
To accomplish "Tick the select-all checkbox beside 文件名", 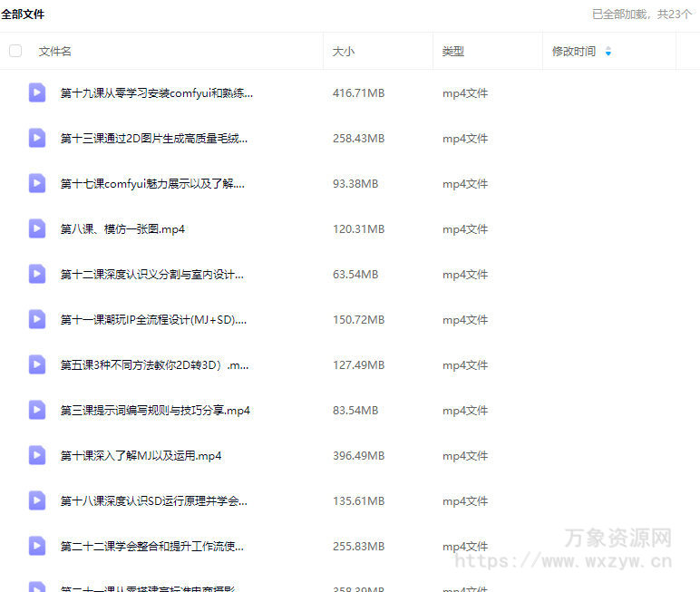I will pyautogui.click(x=15, y=51).
